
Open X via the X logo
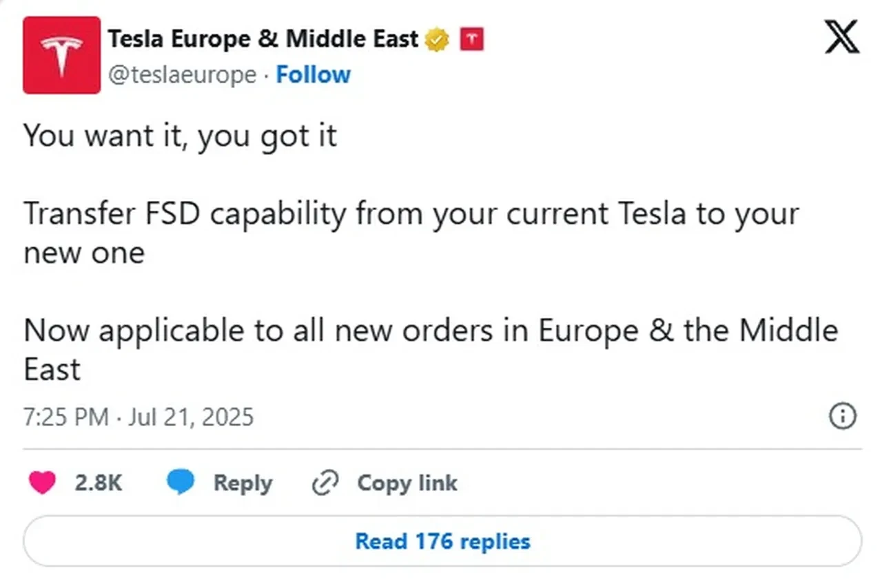pyautogui.click(x=841, y=38)
